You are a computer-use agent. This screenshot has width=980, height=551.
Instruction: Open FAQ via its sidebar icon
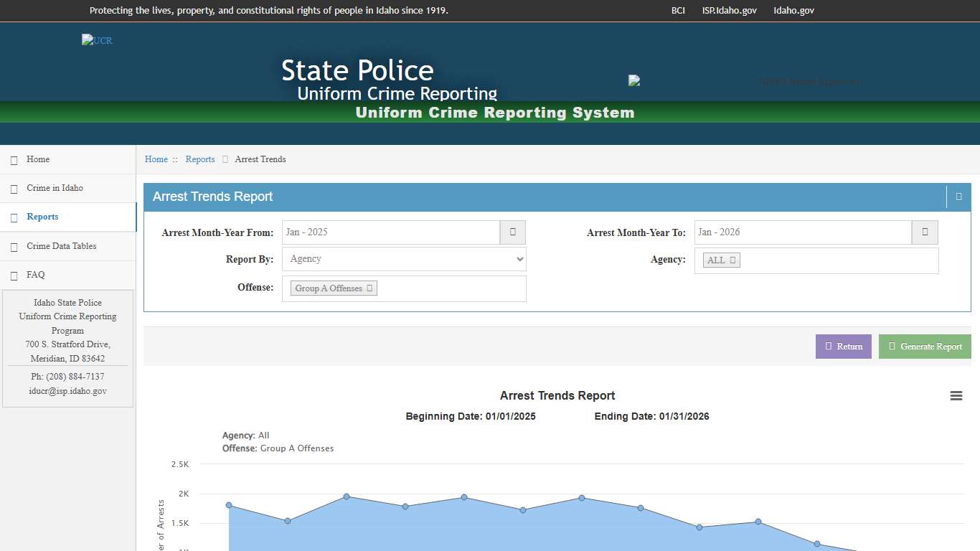[14, 275]
